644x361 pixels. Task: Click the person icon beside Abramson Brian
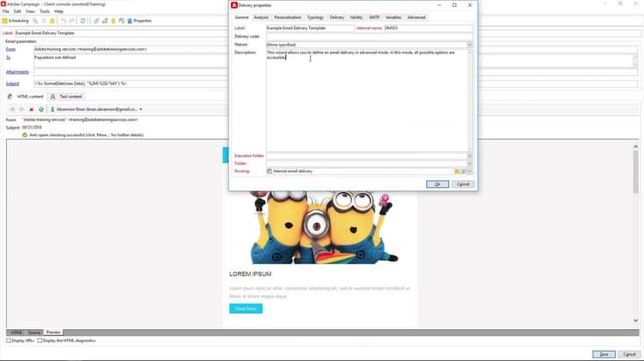[52, 110]
